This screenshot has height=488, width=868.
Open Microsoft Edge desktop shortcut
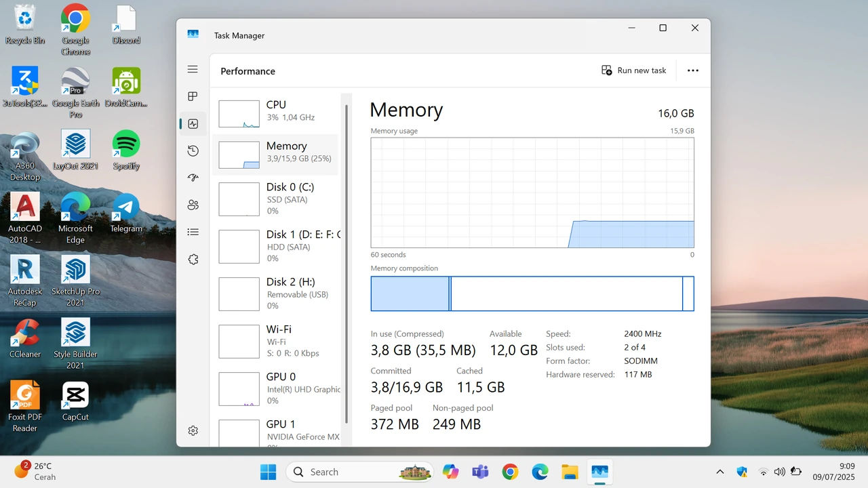[x=75, y=218]
